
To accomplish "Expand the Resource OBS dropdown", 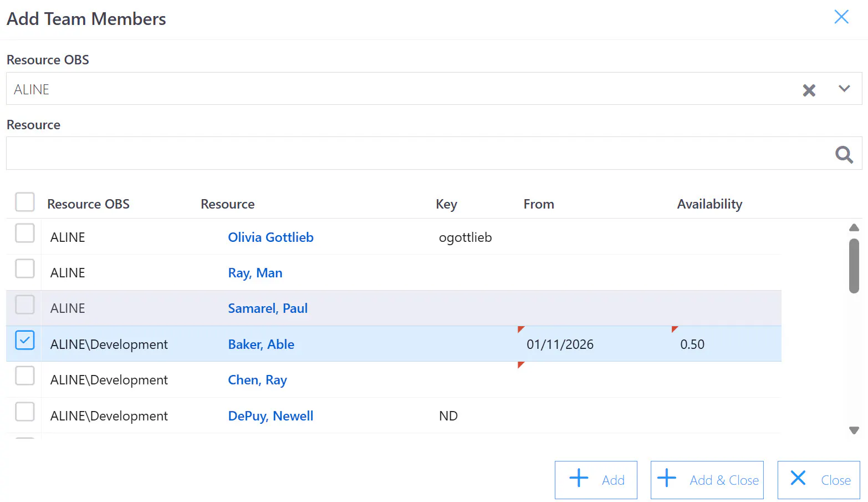I will coord(844,89).
